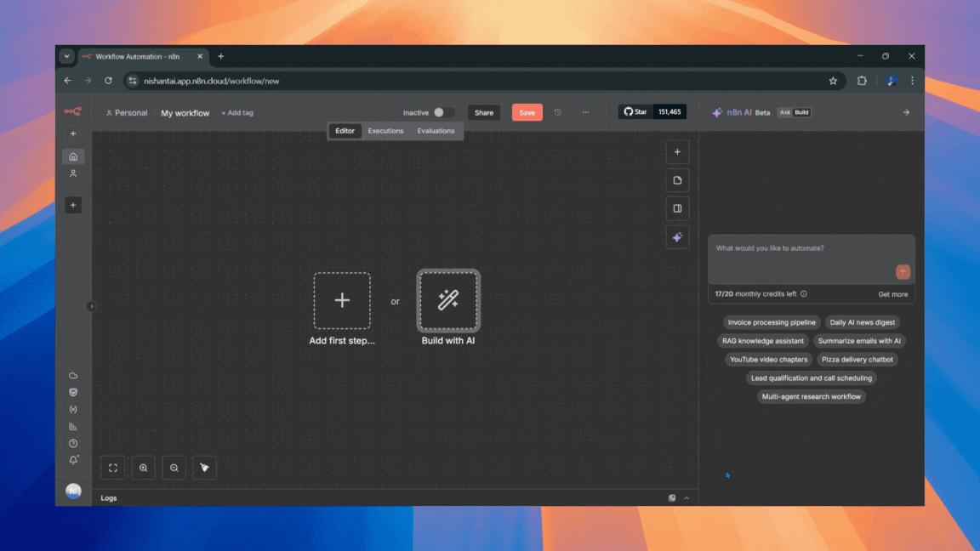
Task: Add a sticky note from the canvas toolbar
Action: click(x=677, y=179)
